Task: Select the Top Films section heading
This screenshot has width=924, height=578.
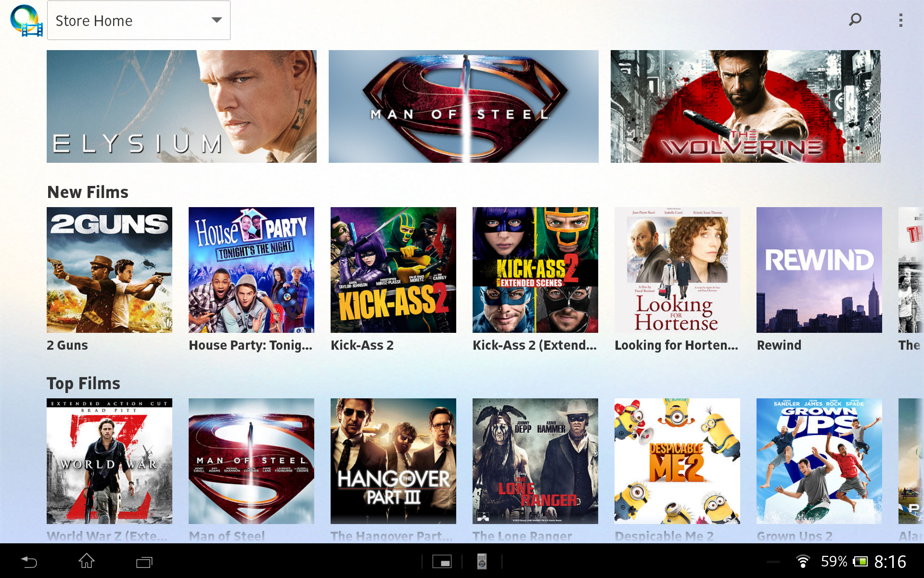Action: click(x=83, y=383)
